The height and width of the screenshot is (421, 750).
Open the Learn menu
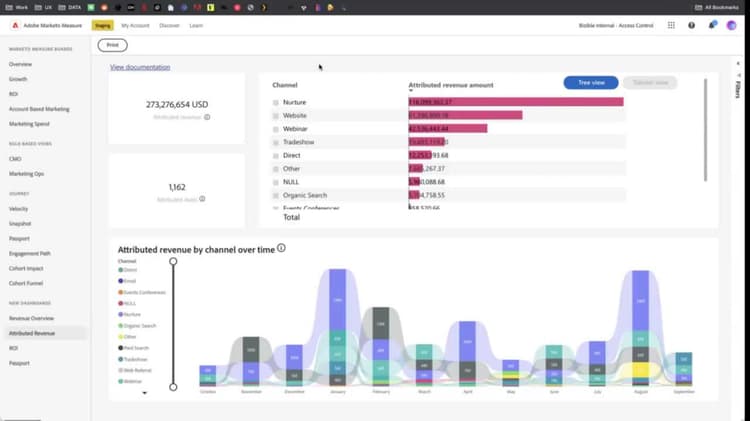tap(196, 25)
